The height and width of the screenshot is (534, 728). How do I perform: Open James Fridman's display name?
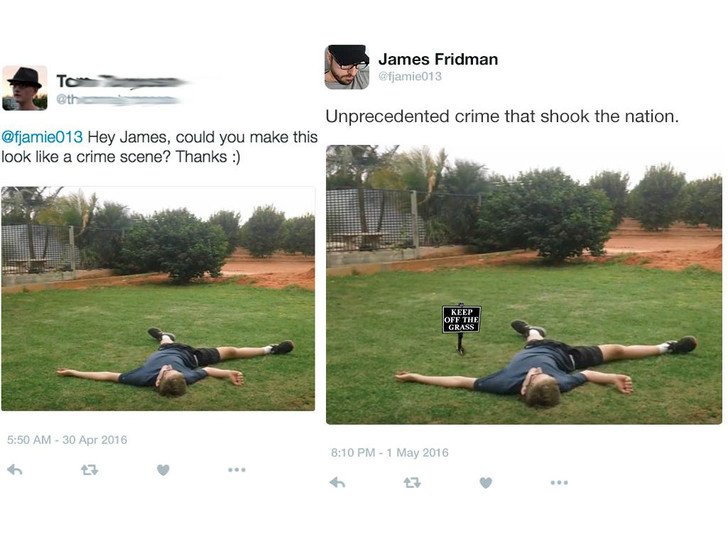438,59
